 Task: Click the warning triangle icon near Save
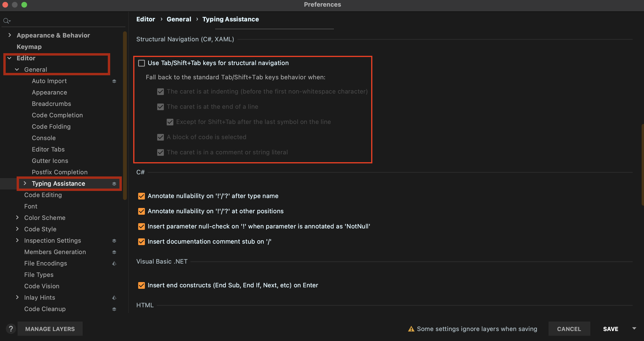coord(411,329)
